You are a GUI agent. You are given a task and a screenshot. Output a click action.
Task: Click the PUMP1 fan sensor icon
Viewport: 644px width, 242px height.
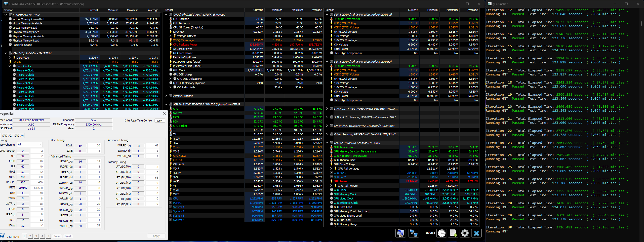pos(171,203)
